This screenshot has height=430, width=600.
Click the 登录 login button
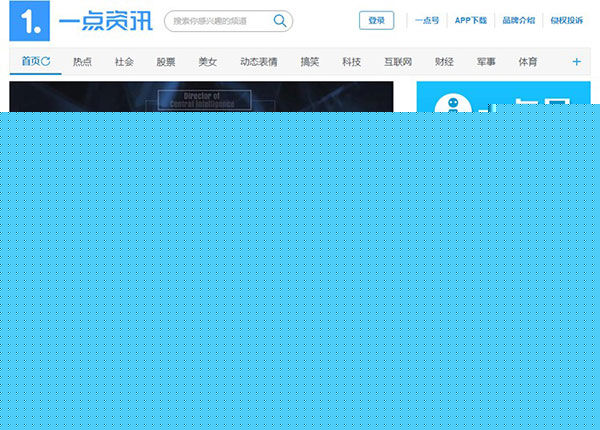376,20
